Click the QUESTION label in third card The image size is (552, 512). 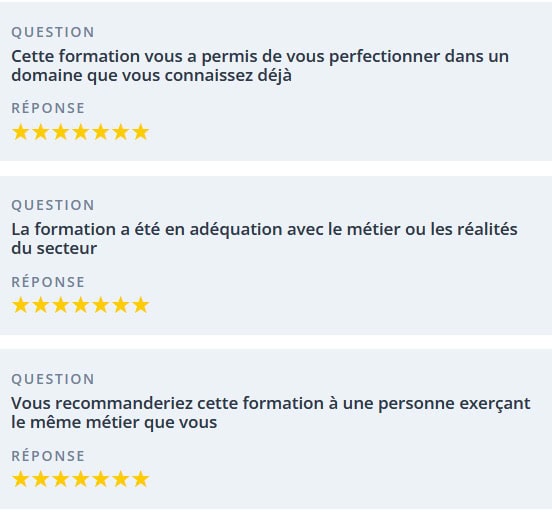click(53, 379)
